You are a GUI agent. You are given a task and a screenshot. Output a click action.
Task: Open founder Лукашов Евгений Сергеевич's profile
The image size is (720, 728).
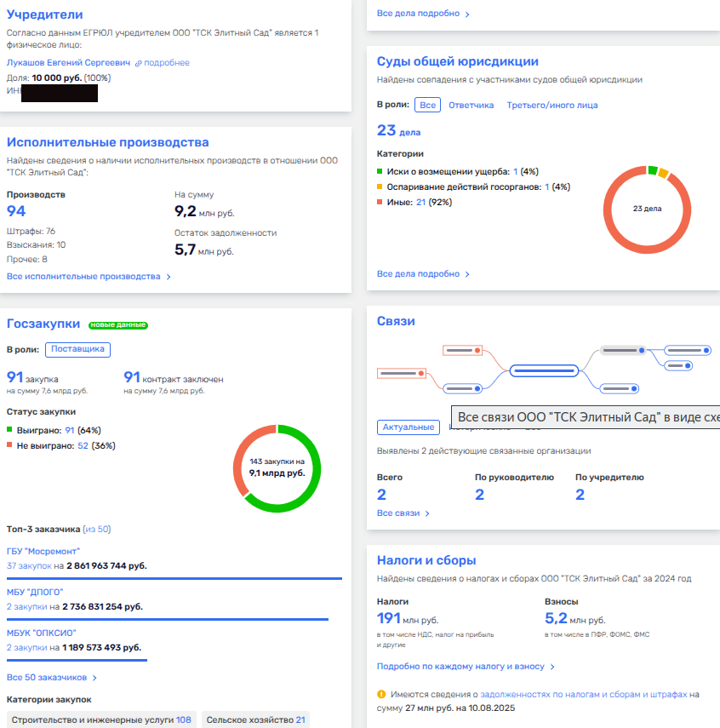[69, 63]
